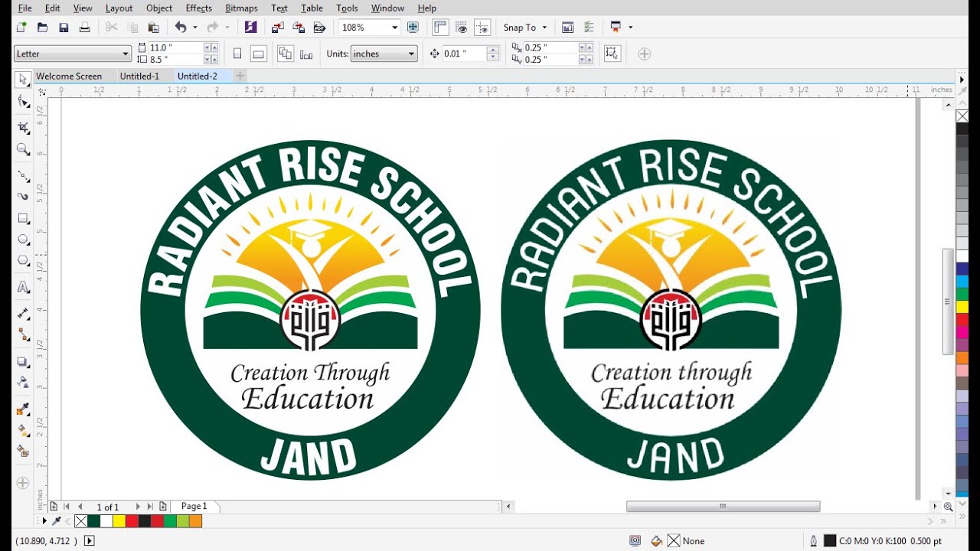This screenshot has height=551, width=980.
Task: Select the Artistic Media tool
Action: 23,197
